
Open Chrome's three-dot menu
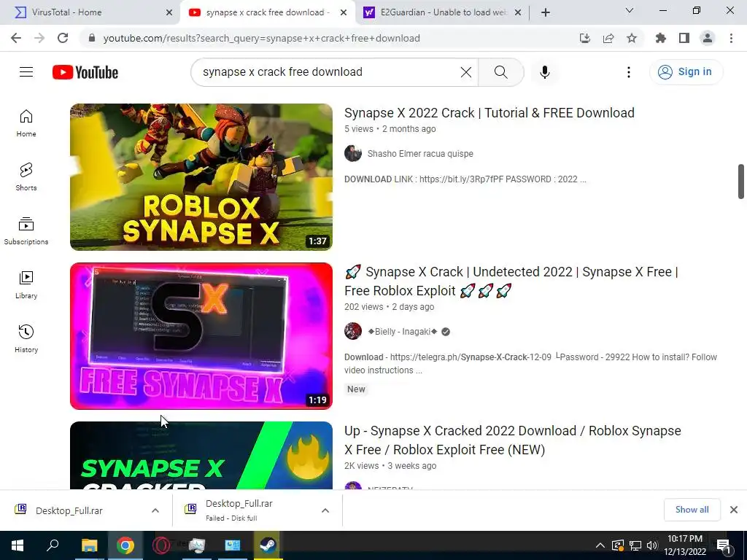pos(731,38)
